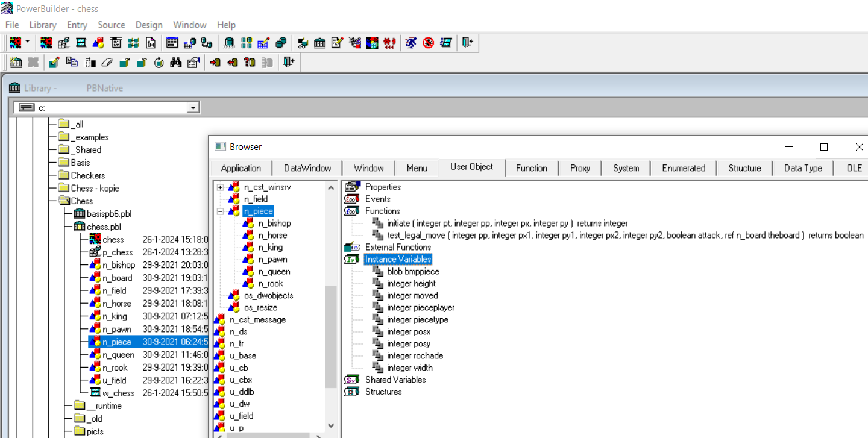The height and width of the screenshot is (438, 868).
Task: Click the binoculars Search icon
Action: pos(176,62)
